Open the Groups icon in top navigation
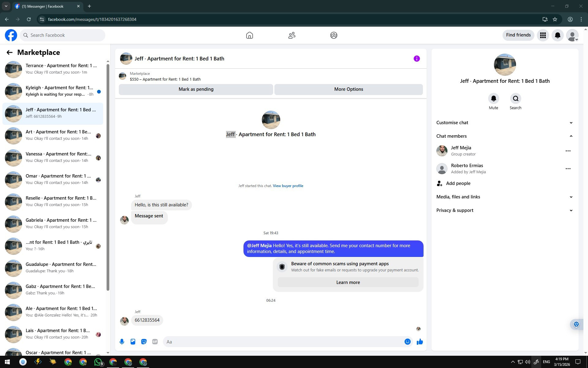Viewport: 588px width, 368px height. click(x=334, y=35)
